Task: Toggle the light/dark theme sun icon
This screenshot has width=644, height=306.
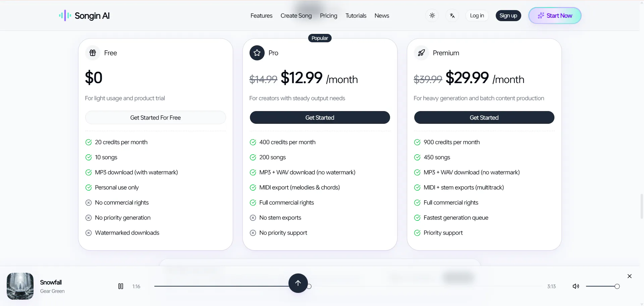Action: pos(432,15)
